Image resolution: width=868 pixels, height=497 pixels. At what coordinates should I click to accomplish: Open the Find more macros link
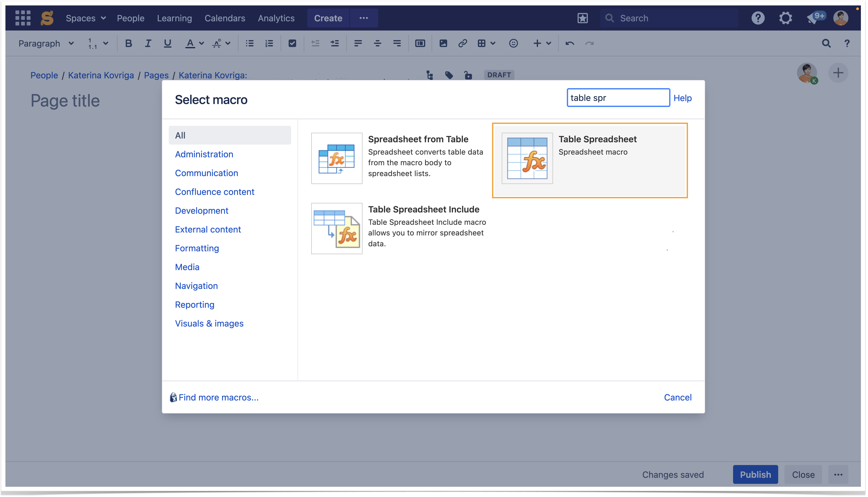coord(218,397)
